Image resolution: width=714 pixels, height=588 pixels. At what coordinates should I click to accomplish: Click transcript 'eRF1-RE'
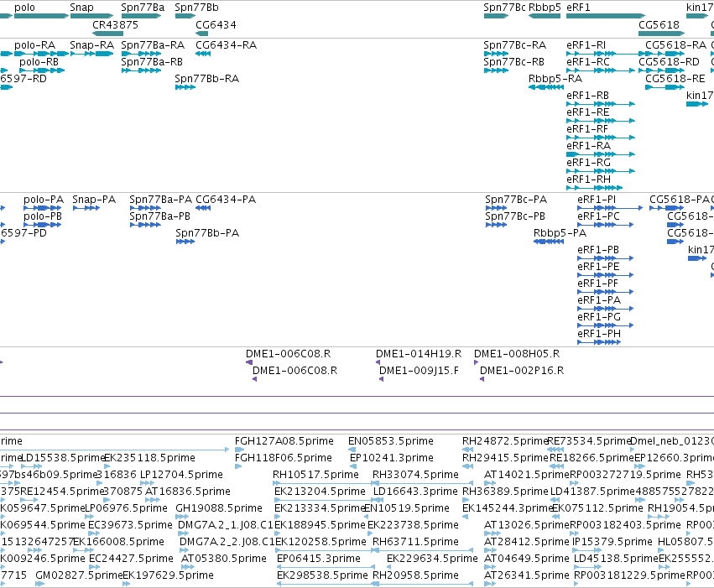point(588,113)
